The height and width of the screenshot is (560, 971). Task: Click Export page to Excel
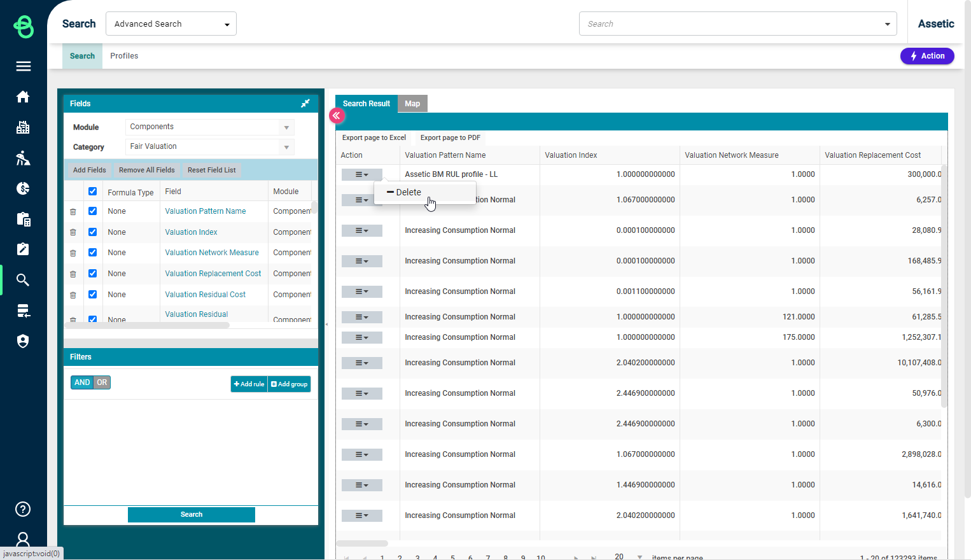(x=374, y=137)
